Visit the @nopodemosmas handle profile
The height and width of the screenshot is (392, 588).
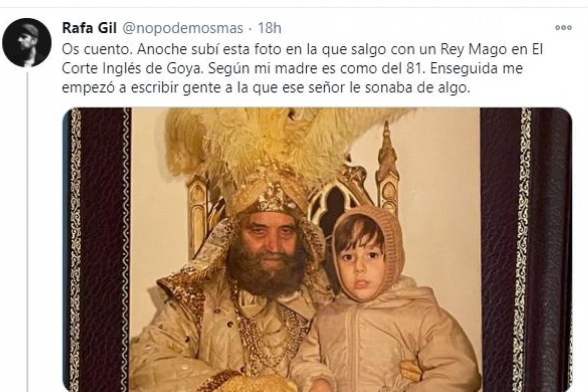[x=182, y=28]
